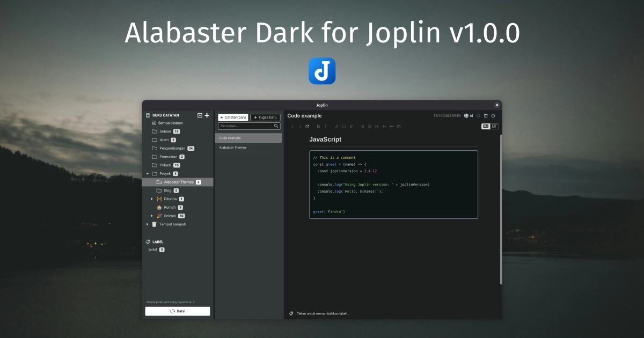
Task: Open the note in an external editor
Action: point(308,126)
